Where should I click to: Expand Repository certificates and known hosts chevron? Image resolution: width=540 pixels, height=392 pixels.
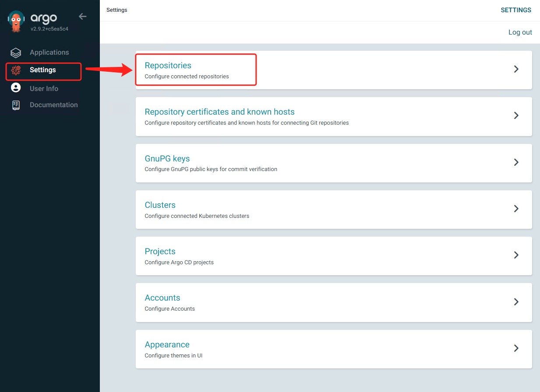(x=516, y=115)
